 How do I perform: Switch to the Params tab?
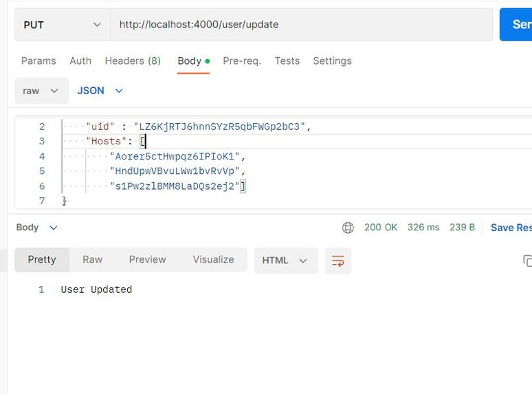pos(38,61)
